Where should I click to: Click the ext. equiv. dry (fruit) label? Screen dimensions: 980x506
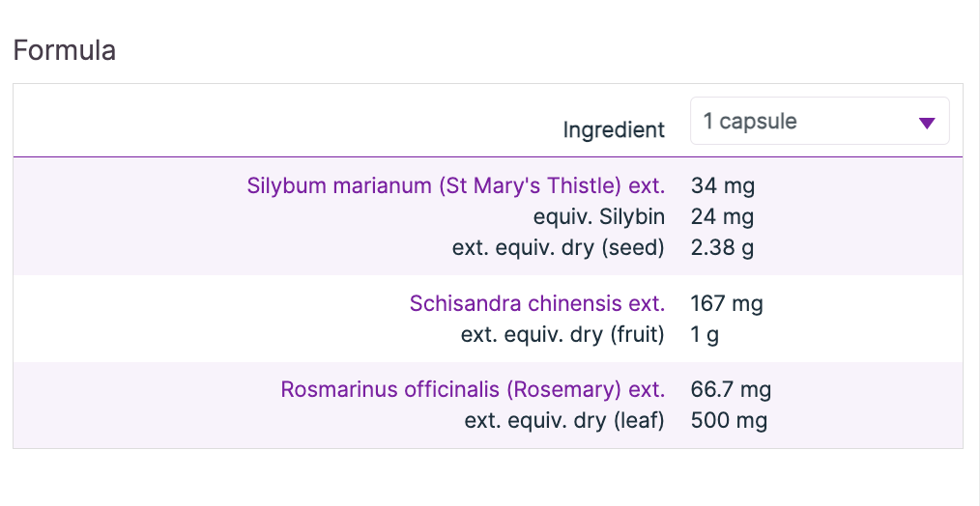[562, 334]
